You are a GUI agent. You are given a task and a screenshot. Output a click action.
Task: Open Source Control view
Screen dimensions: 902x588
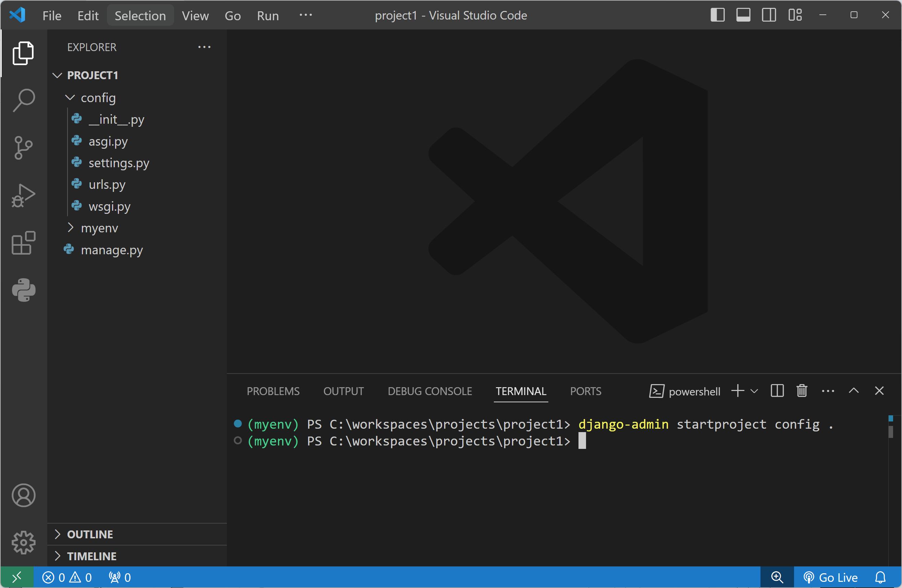pos(24,148)
